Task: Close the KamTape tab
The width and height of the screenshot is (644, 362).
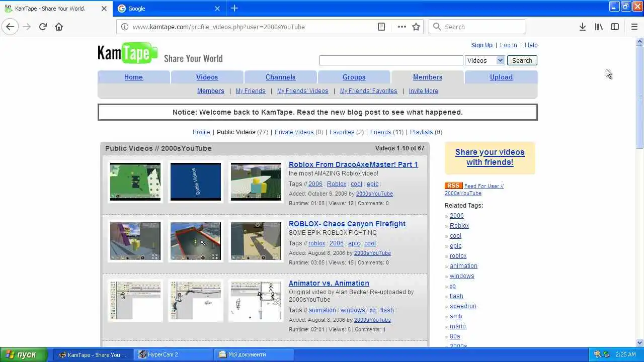Action: tap(104, 9)
